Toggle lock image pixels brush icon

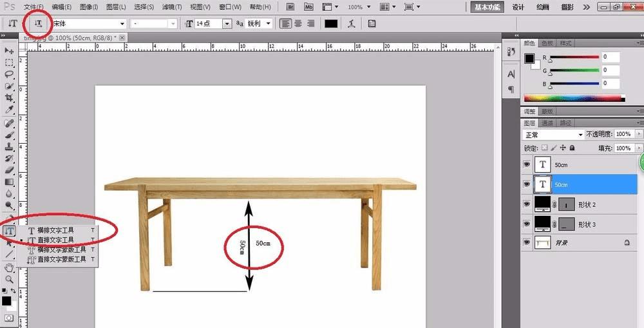pyautogui.click(x=554, y=148)
